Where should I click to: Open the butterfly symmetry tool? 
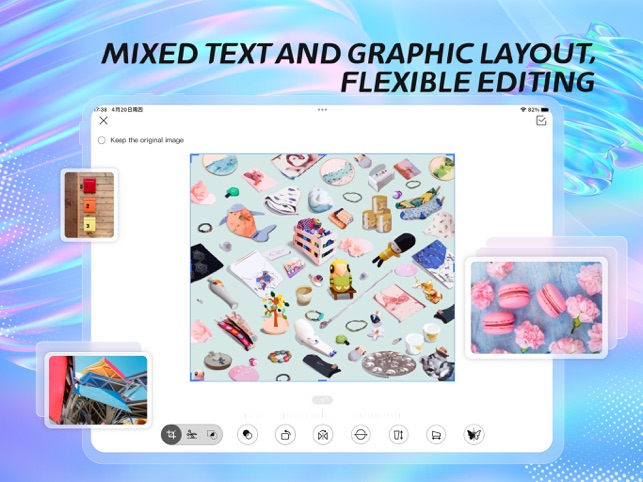coord(474,434)
